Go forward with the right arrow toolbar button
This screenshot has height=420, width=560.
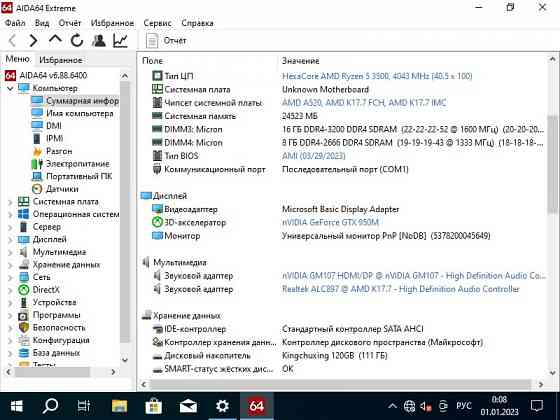pyautogui.click(x=34, y=41)
